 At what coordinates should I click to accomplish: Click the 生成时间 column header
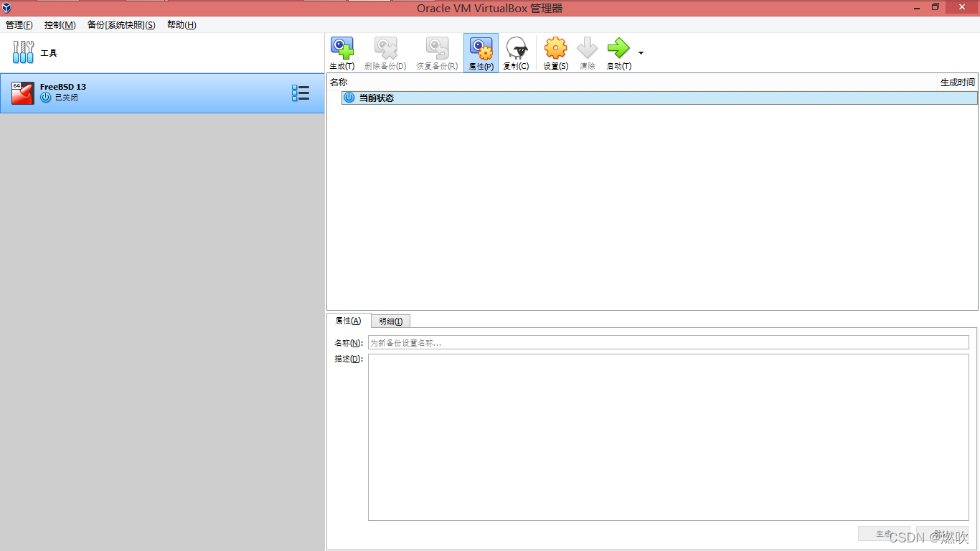pos(958,83)
